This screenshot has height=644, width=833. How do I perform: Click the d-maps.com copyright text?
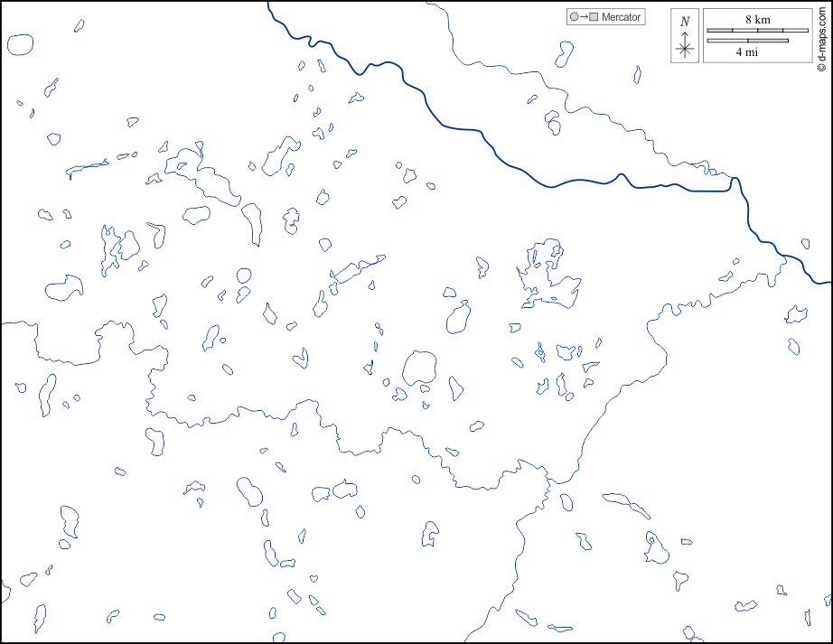[x=822, y=40]
